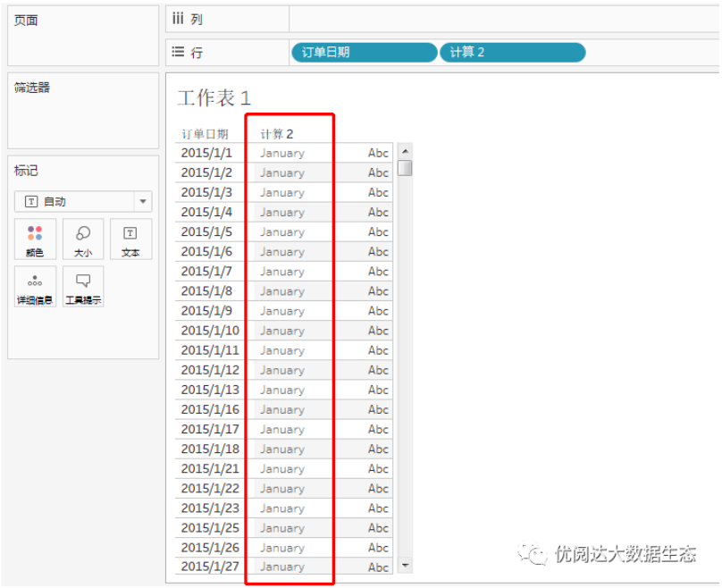Image resolution: width=722 pixels, height=588 pixels.
Task: Click the 颜色 (Color) marks card icon
Action: (x=35, y=239)
